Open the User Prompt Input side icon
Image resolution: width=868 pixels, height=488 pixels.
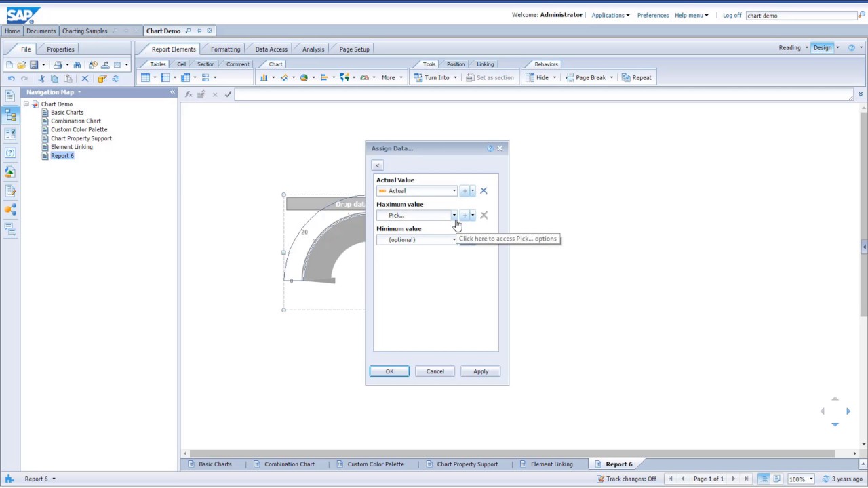(10, 153)
